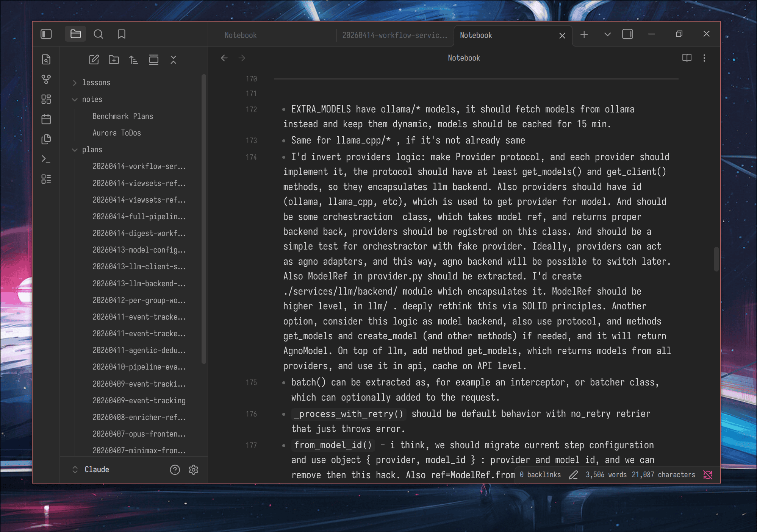Toggle the bell icon in the status bar
The height and width of the screenshot is (532, 757).
tap(708, 475)
